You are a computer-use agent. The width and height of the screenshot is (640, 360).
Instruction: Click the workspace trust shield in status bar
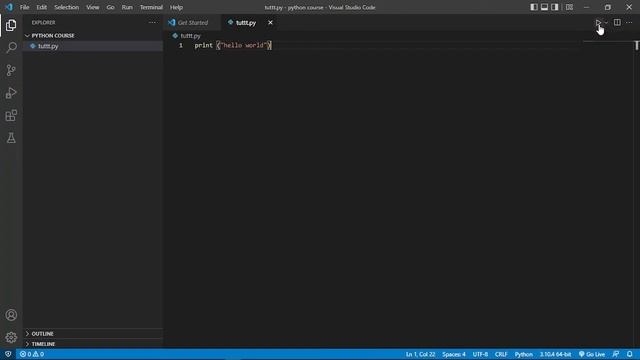coord(8,354)
